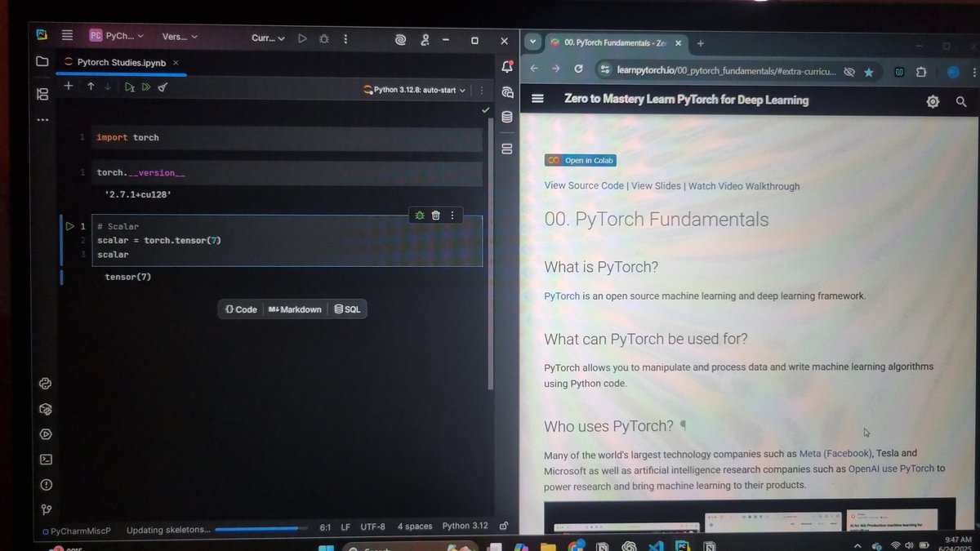
Task: Move notebook cell down arrow
Action: click(x=107, y=87)
